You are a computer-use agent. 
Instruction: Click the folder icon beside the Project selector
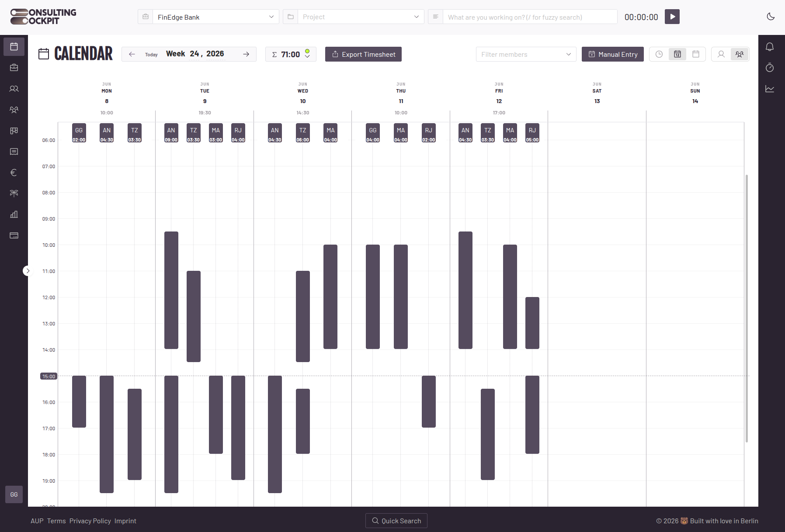(x=291, y=17)
